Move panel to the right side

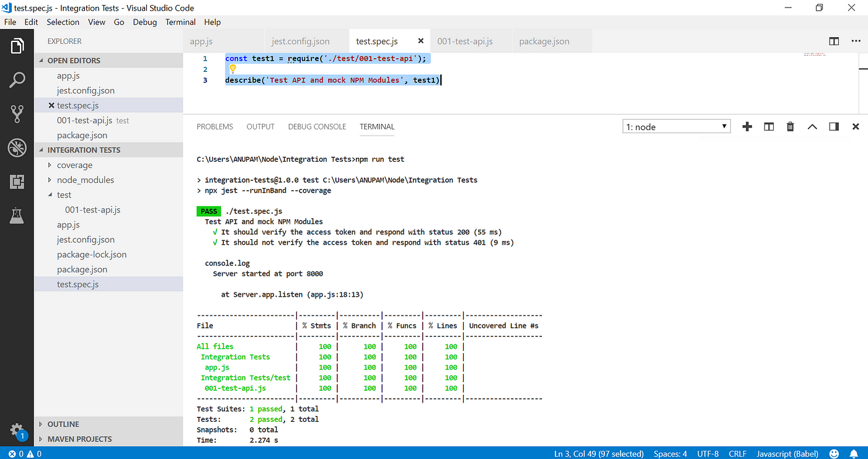(834, 126)
